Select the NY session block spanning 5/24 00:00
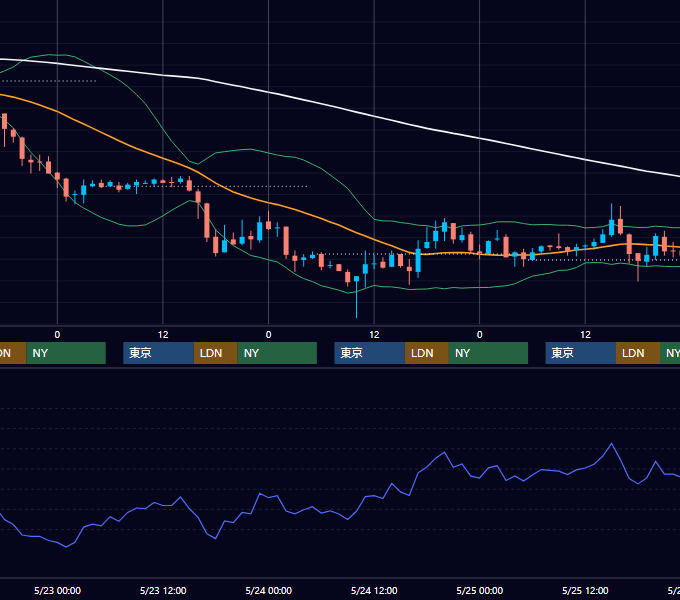Viewport: 680px width, 600px height. pos(277,353)
